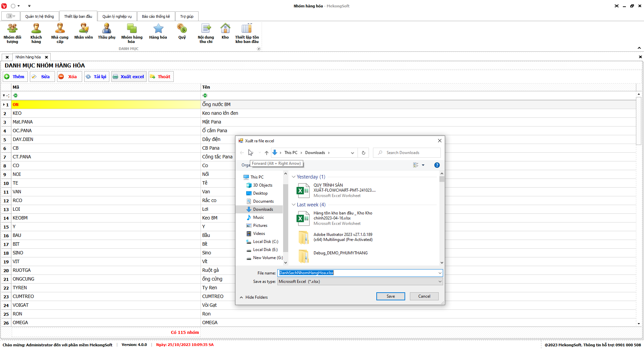Sort by the Tên column header
This screenshot has height=349, width=644.
pyautogui.click(x=418, y=87)
